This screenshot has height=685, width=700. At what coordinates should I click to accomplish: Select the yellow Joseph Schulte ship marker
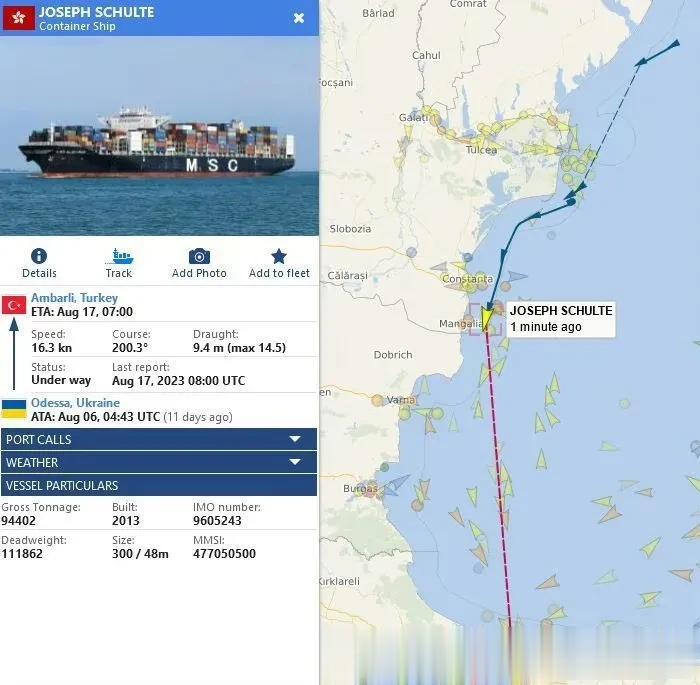click(486, 317)
